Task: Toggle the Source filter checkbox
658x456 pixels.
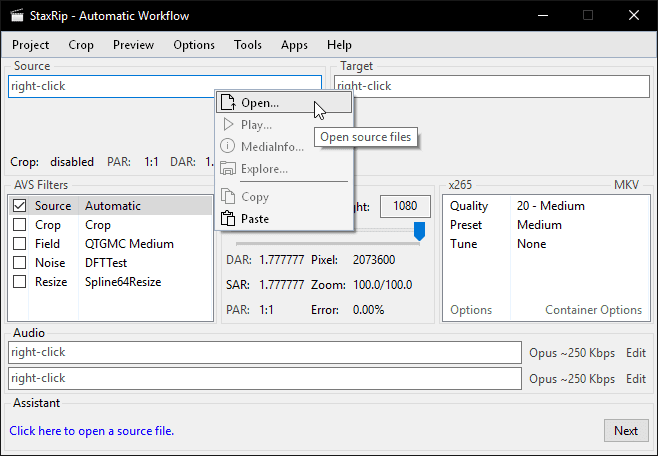Action: point(19,206)
